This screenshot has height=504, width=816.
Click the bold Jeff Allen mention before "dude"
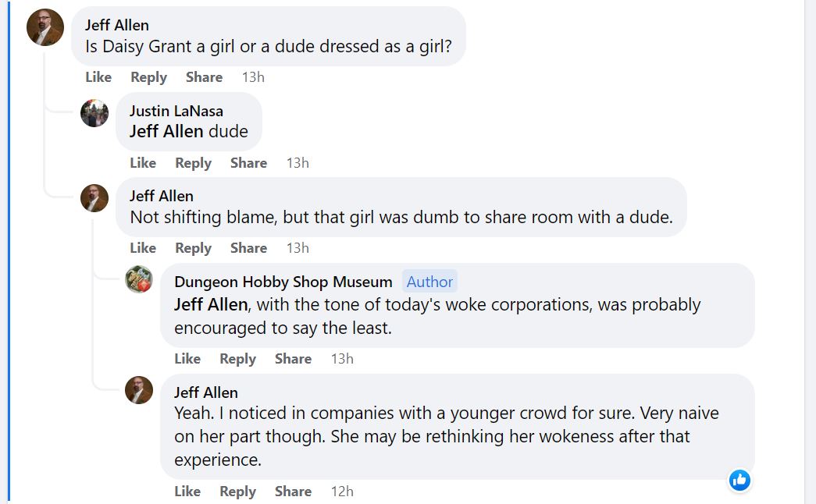tap(166, 131)
